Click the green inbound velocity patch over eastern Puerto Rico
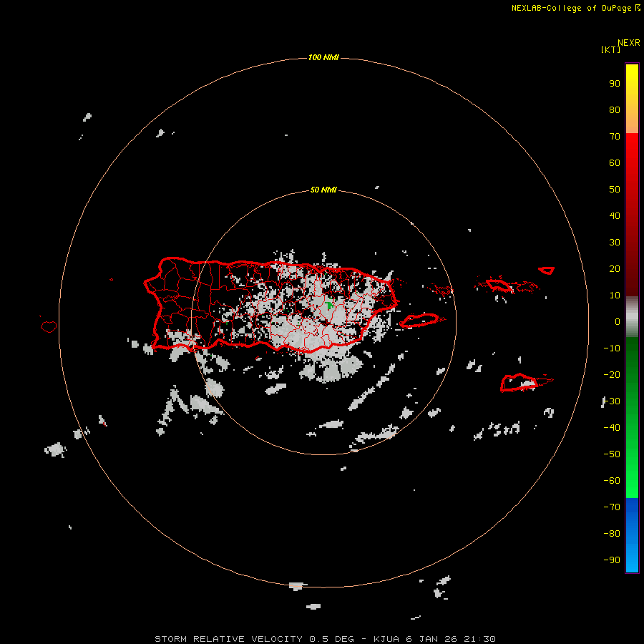The image size is (644, 644). coord(329,305)
